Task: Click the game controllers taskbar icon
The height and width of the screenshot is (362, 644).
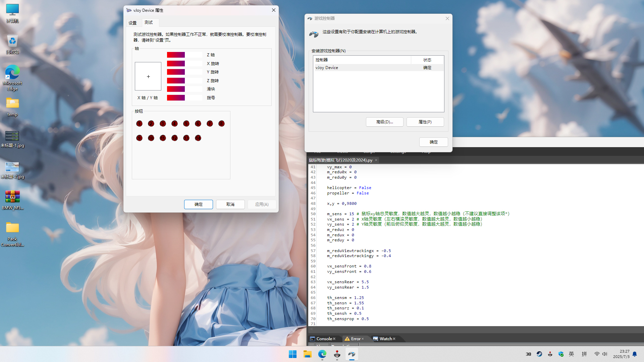Action: click(x=352, y=354)
